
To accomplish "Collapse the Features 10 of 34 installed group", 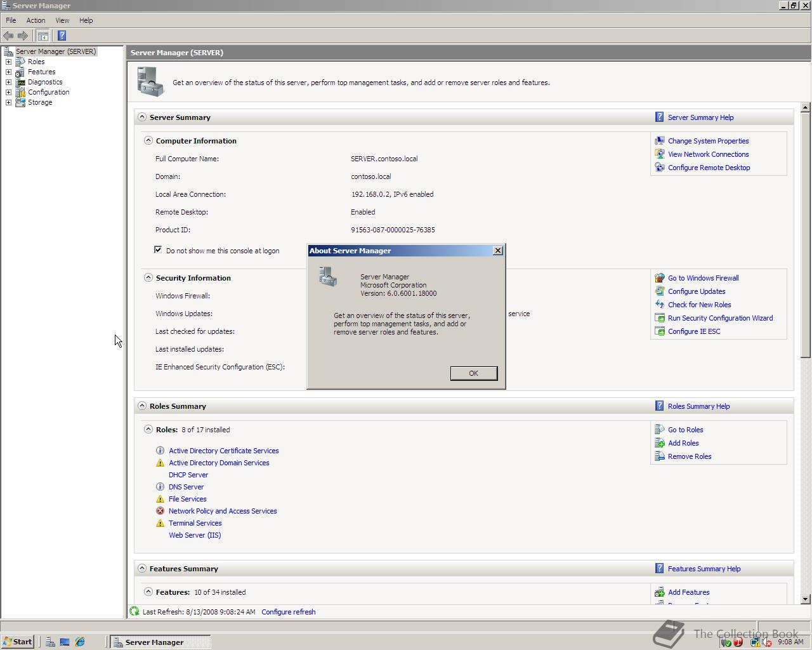I will (x=148, y=592).
